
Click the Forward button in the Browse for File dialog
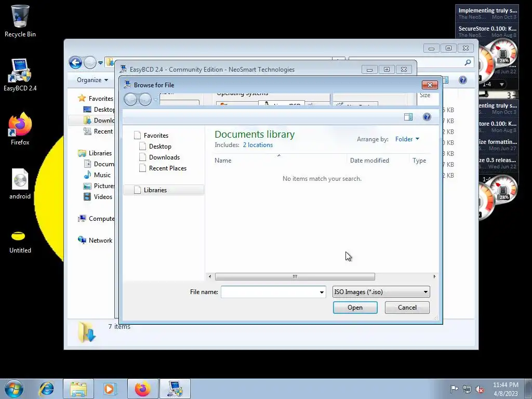click(145, 99)
